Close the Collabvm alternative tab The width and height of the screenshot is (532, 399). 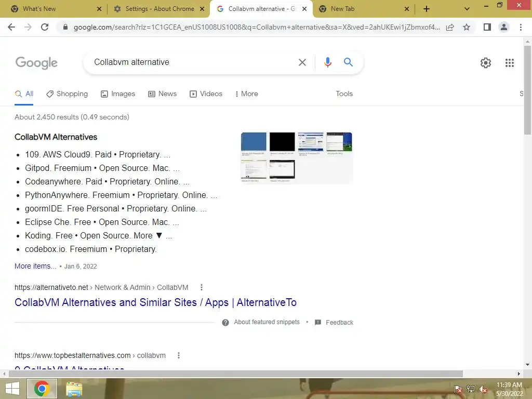point(304,9)
